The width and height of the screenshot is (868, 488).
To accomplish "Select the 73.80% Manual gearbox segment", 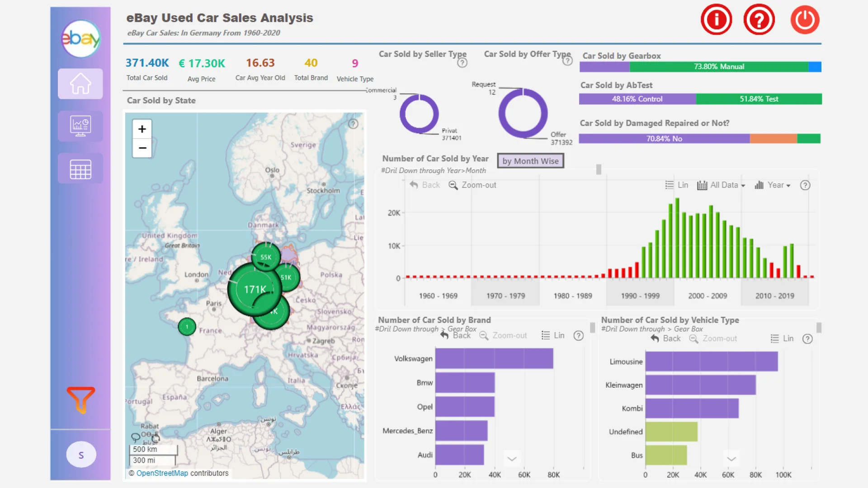I will [x=719, y=67].
